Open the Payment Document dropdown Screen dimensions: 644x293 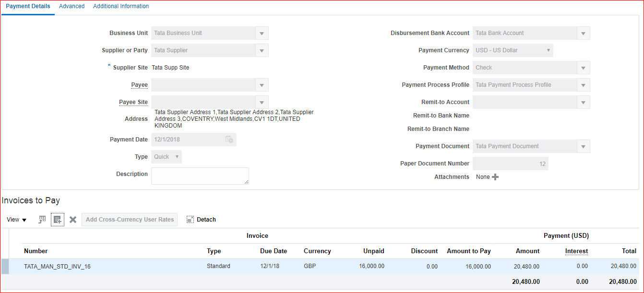coord(583,146)
